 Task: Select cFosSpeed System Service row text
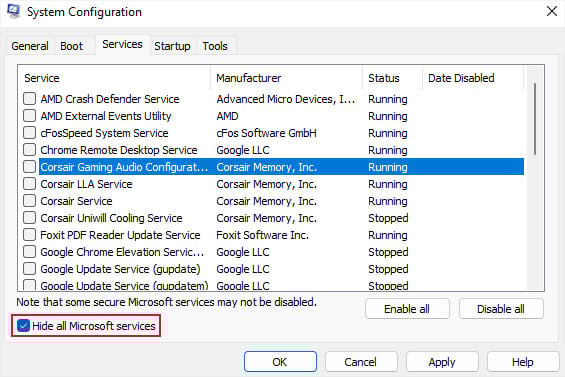104,133
